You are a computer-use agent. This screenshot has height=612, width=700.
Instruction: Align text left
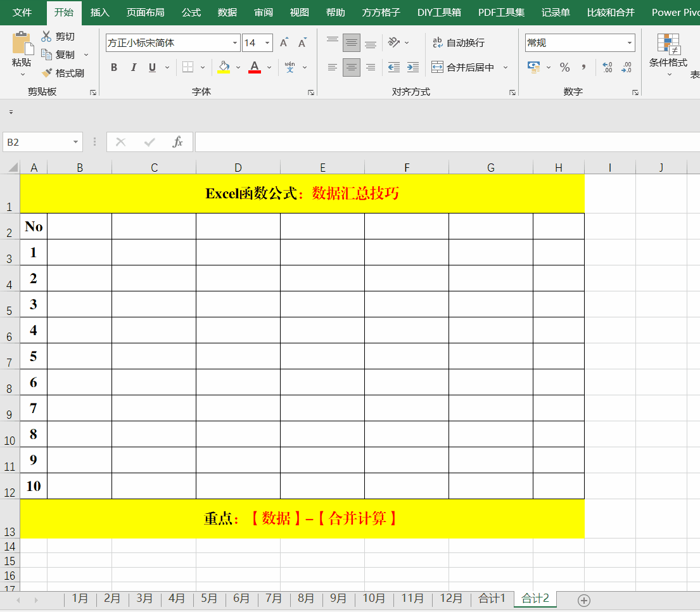coord(332,67)
